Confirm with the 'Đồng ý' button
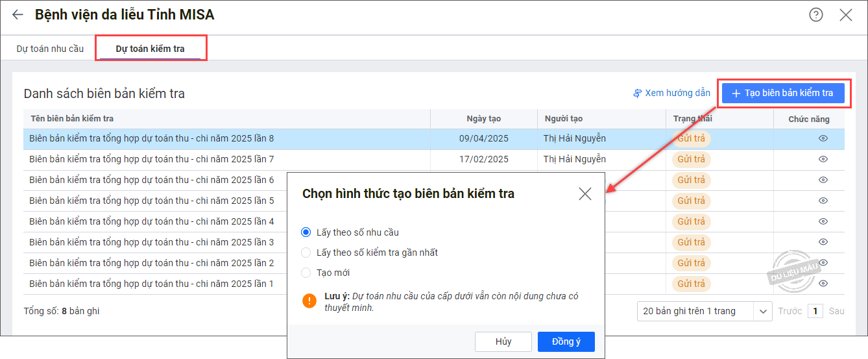 coord(566,341)
